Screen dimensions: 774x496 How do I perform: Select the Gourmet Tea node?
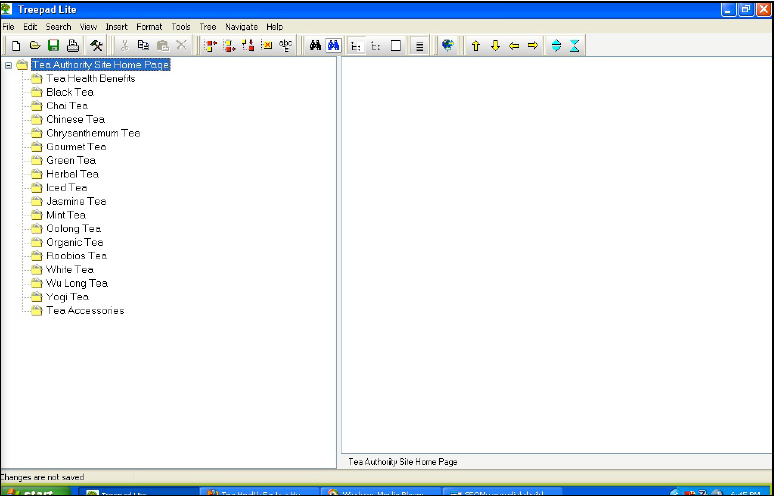coord(76,147)
